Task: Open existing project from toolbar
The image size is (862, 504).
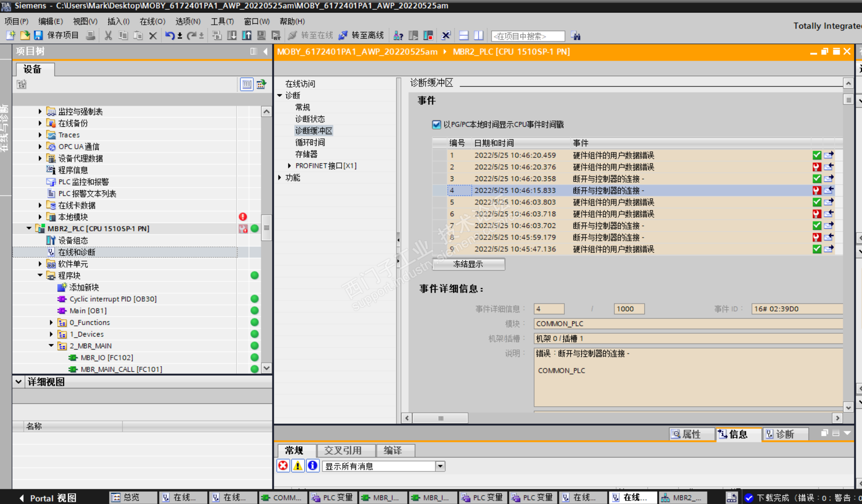Action: point(25,36)
